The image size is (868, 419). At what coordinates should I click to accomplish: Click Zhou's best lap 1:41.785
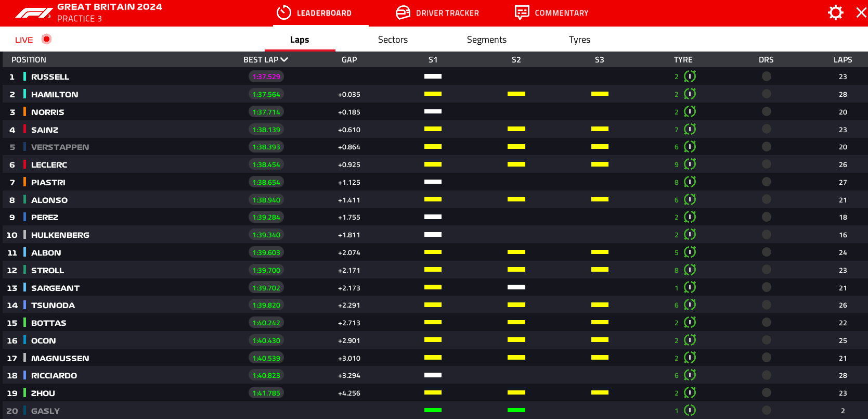tap(266, 393)
